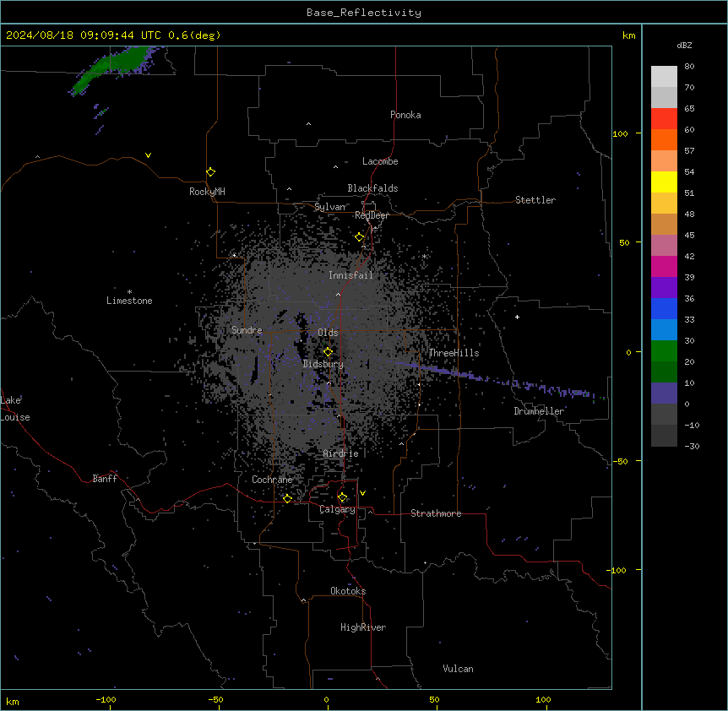Click the Calgary city label

coord(337,509)
